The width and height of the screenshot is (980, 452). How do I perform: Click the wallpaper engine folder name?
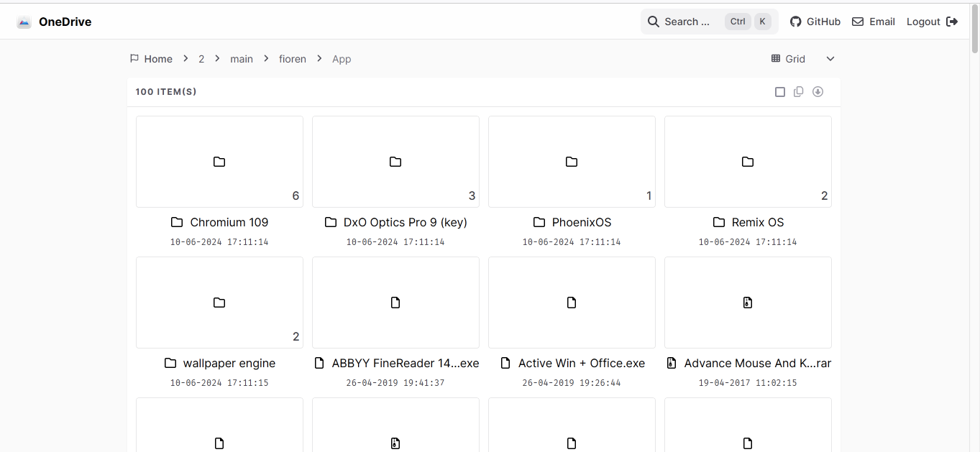pos(229,363)
